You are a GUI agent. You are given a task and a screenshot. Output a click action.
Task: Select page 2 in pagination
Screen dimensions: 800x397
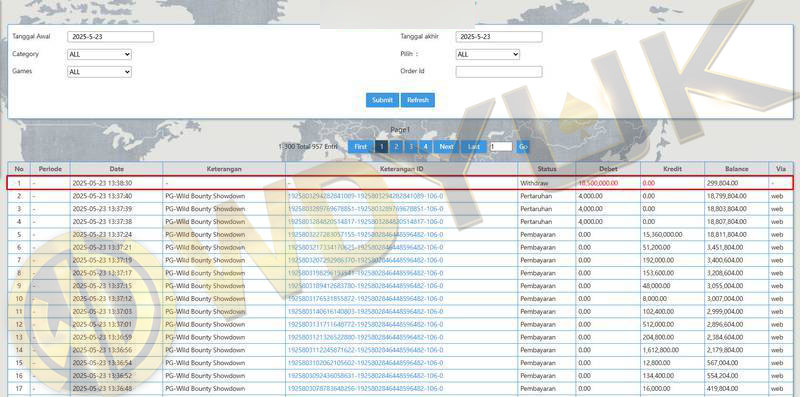tap(396, 147)
